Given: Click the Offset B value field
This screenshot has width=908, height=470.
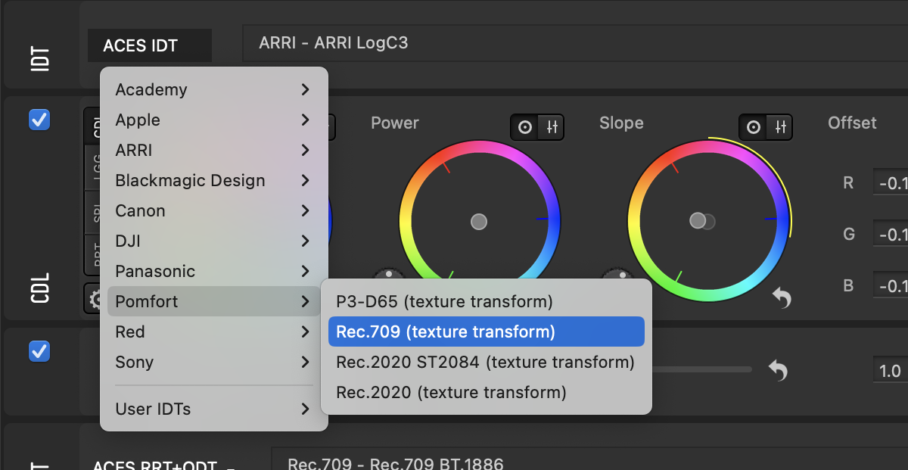Looking at the screenshot, I should tap(891, 286).
